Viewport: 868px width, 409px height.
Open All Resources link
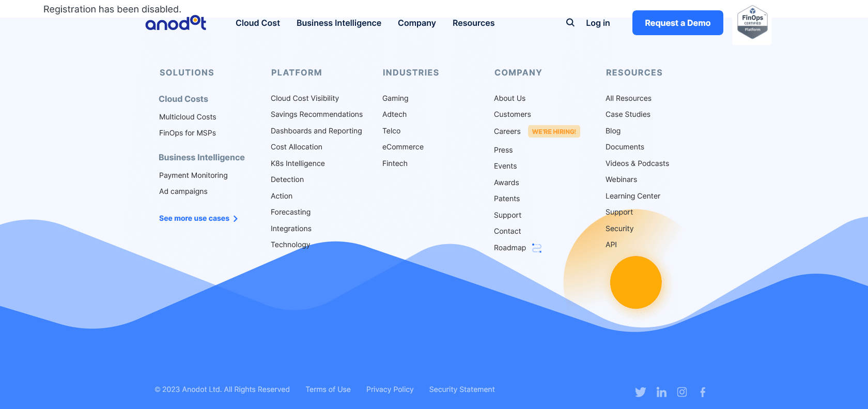[x=628, y=98]
